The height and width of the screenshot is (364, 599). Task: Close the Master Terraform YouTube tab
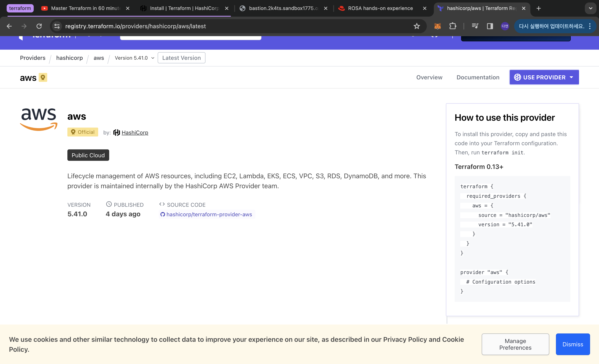point(128,9)
